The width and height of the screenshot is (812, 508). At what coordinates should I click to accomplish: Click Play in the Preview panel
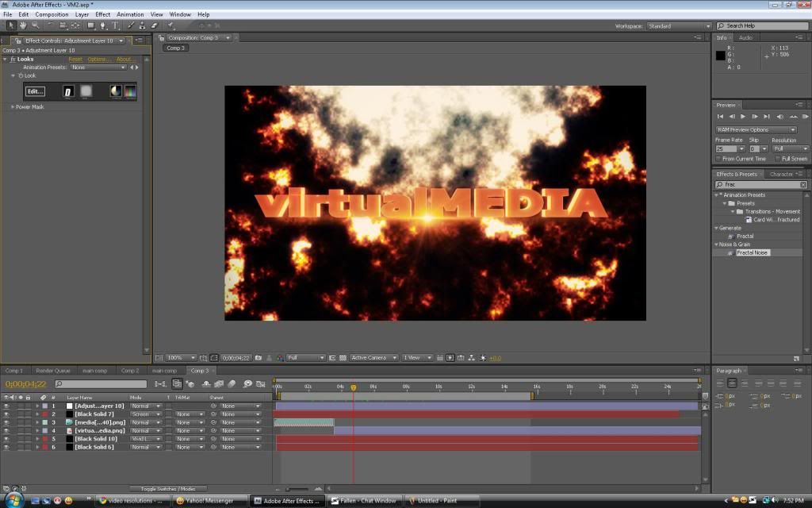[x=743, y=117]
